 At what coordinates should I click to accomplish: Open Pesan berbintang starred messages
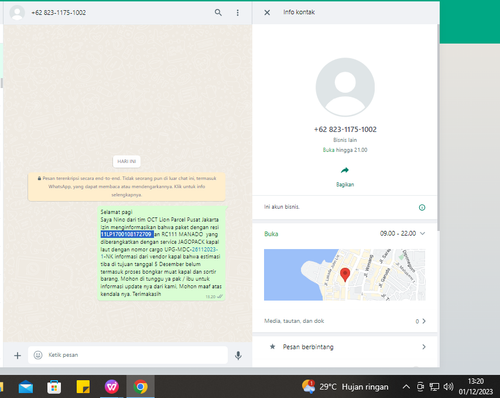pos(345,347)
